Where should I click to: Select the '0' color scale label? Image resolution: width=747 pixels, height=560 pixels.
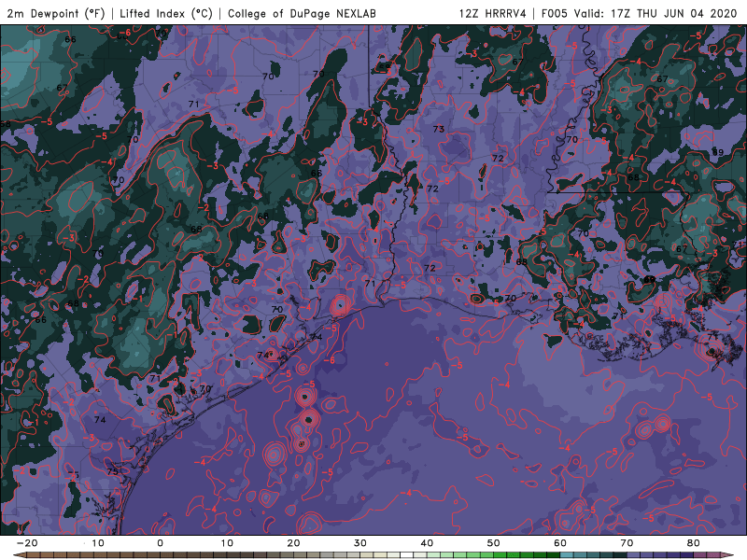coord(160,543)
